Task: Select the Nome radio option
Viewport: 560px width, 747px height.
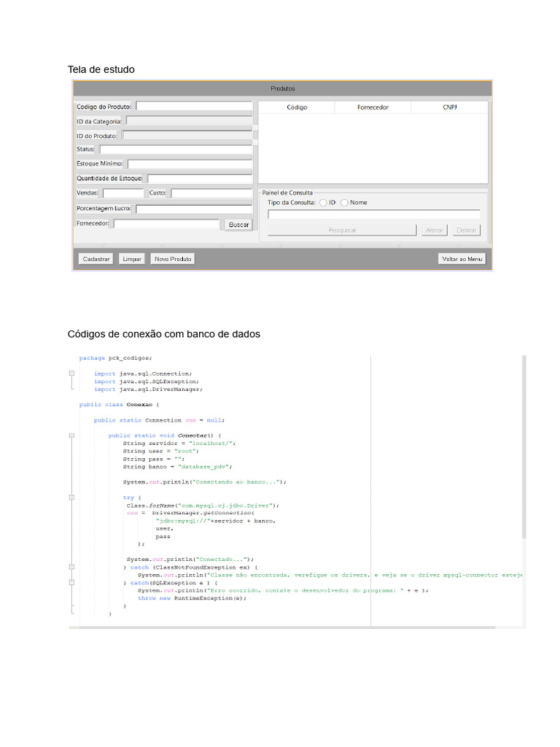Action: [344, 203]
